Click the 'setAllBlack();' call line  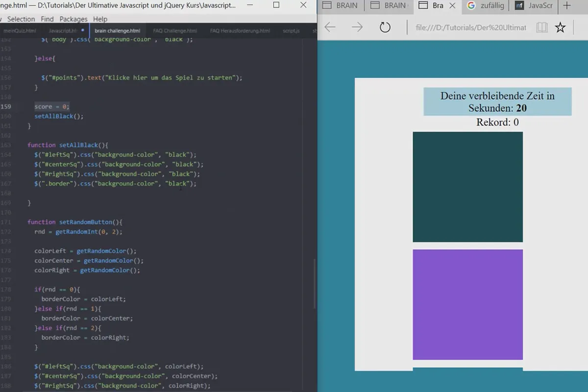tap(59, 116)
